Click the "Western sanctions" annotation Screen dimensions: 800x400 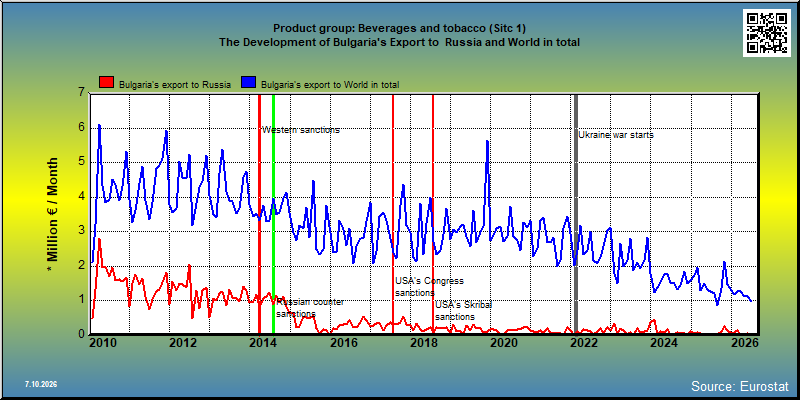coord(301,130)
